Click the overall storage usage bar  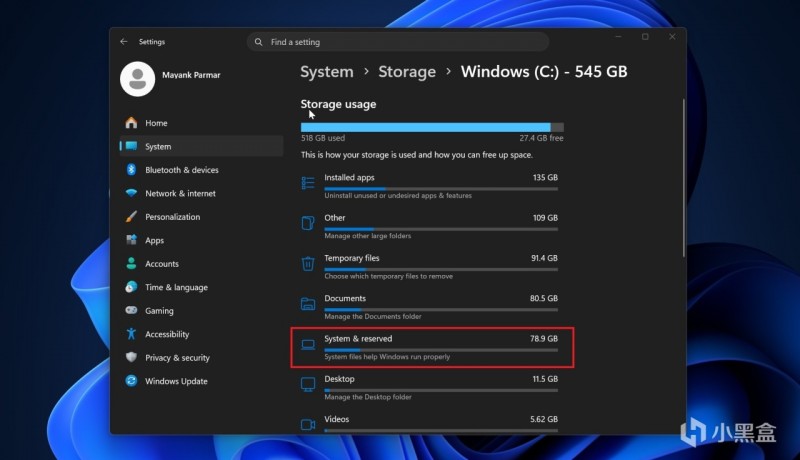[x=432, y=127]
